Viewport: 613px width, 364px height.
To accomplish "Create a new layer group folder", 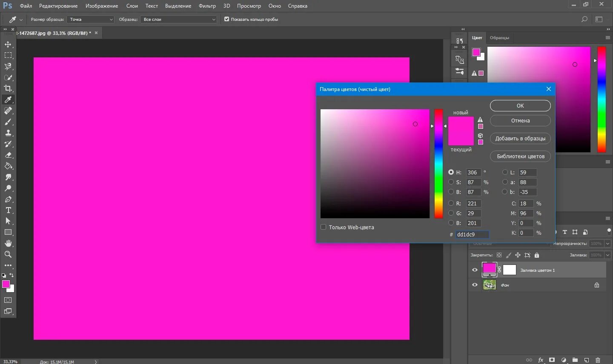I will coord(575,360).
